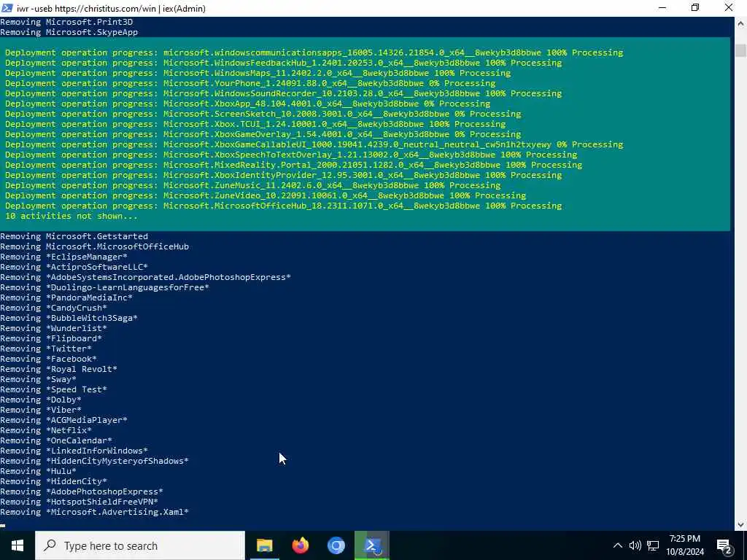747x560 pixels.
Task: Click the XboxGameOverlay progress line
Action: (263, 134)
